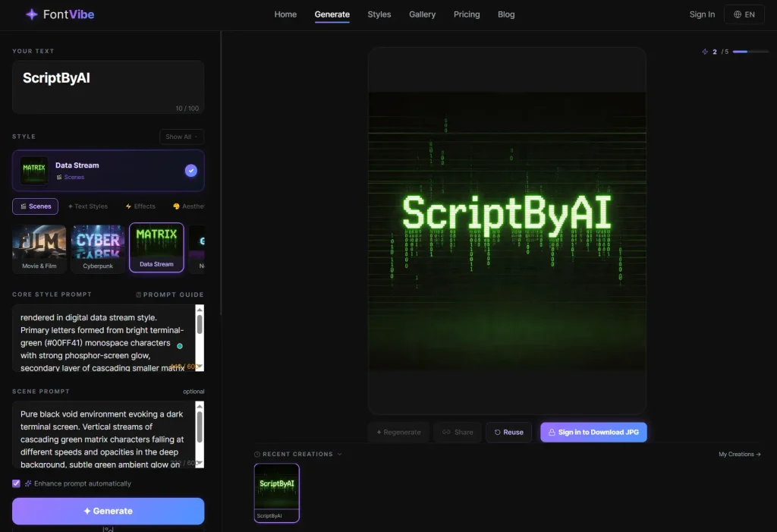Viewport: 777px width, 532px height.
Task: Toggle enhance prompt automatically checkbox
Action: [x=16, y=483]
